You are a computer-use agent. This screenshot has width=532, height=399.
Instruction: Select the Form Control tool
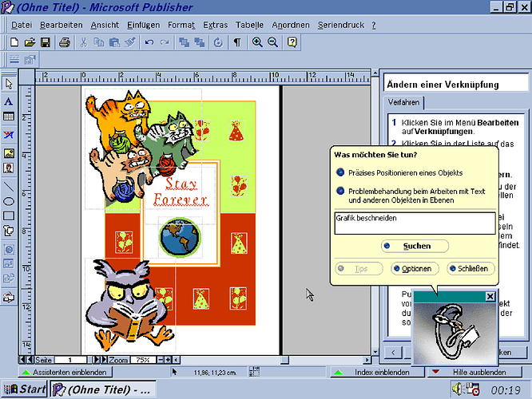point(9,264)
